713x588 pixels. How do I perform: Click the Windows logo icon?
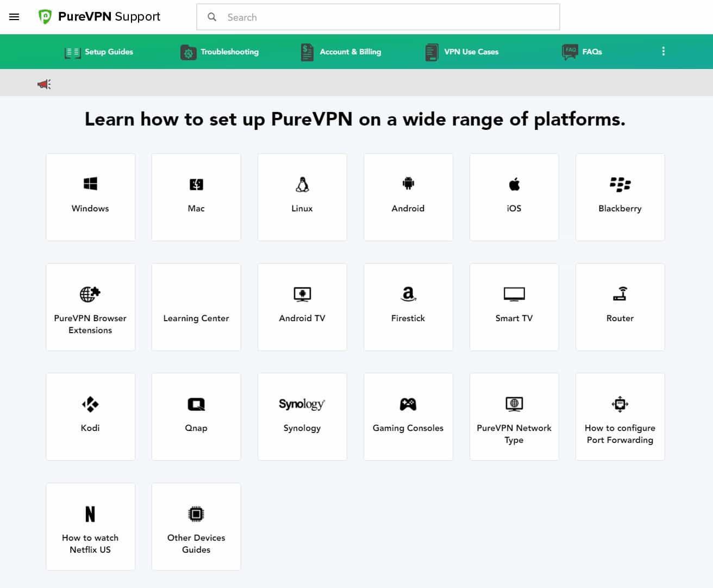coord(90,184)
